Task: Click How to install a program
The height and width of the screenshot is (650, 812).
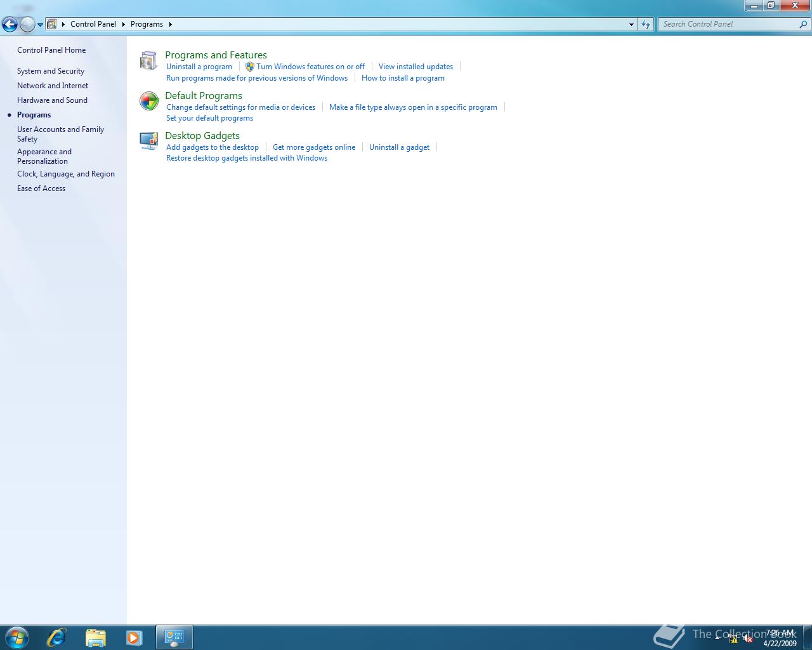Action: pyautogui.click(x=403, y=78)
